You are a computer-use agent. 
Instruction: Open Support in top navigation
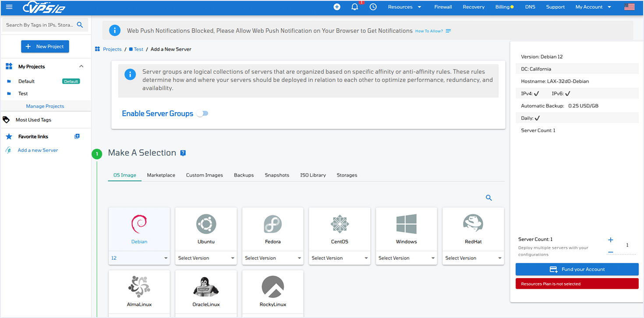tap(556, 7)
